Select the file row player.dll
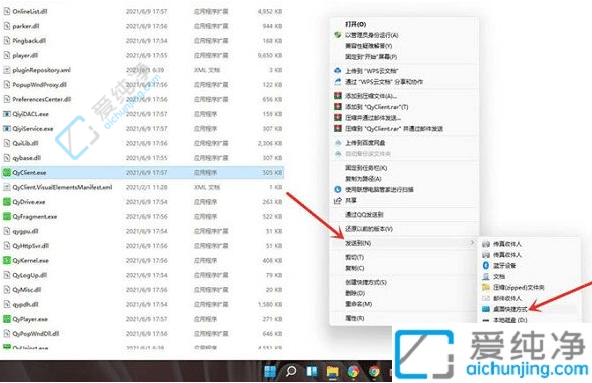 (143, 56)
